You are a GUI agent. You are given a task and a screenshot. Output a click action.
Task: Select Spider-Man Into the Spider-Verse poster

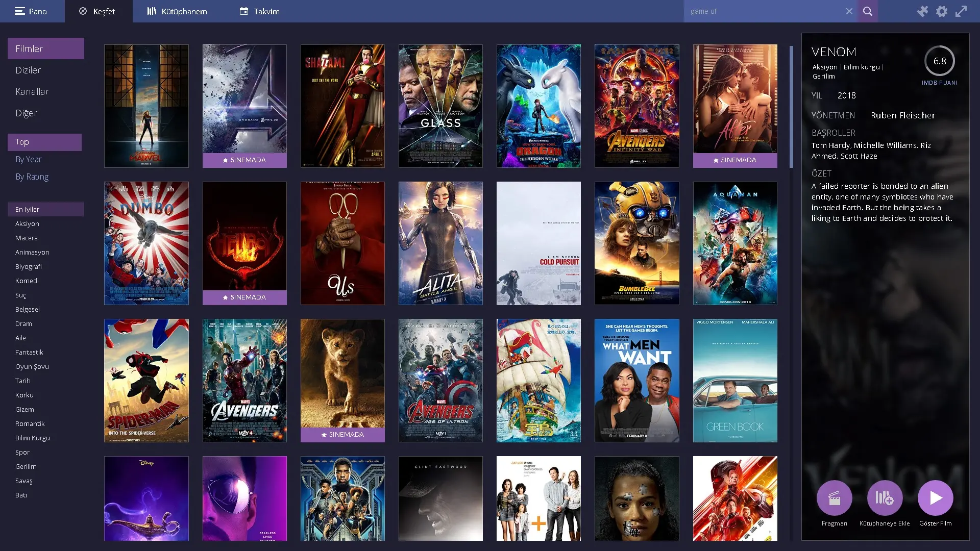point(146,381)
